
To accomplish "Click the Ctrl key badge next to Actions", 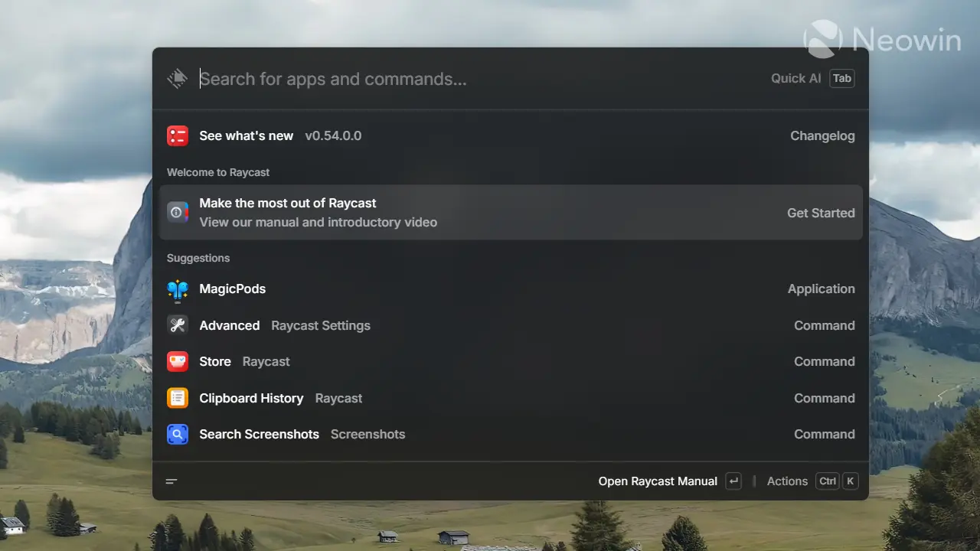I will coord(827,481).
